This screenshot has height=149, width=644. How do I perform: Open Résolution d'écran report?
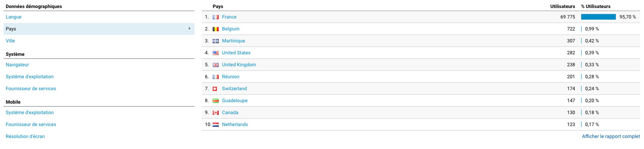[25, 136]
